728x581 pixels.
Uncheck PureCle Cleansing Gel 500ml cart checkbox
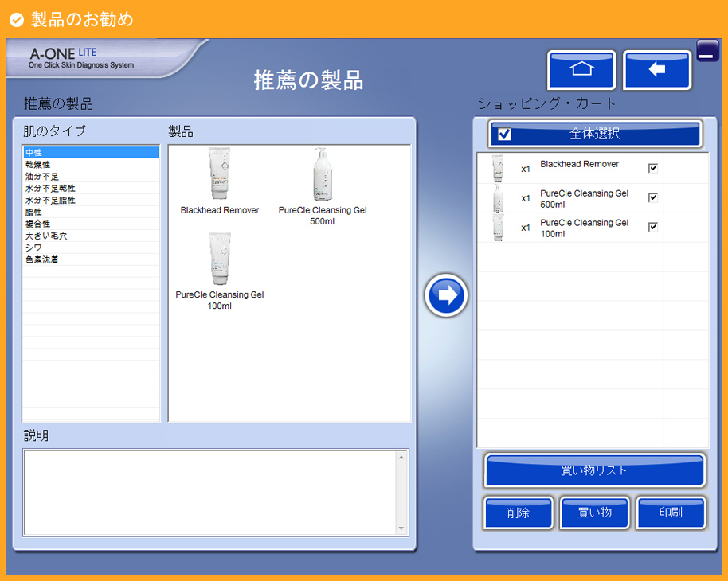click(653, 197)
